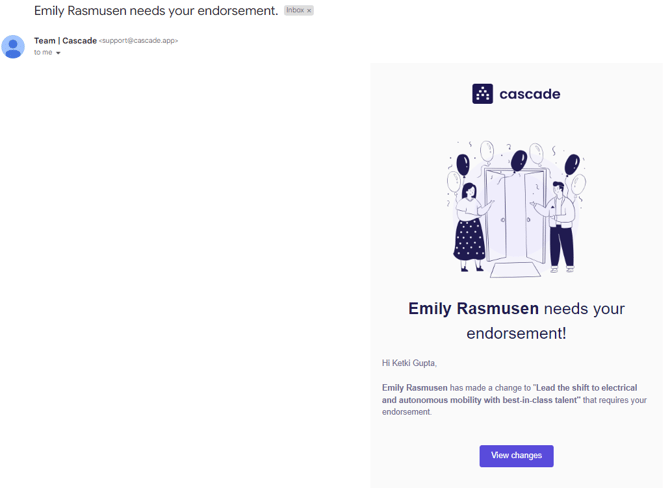Click the support@cascade.app email address

point(138,41)
